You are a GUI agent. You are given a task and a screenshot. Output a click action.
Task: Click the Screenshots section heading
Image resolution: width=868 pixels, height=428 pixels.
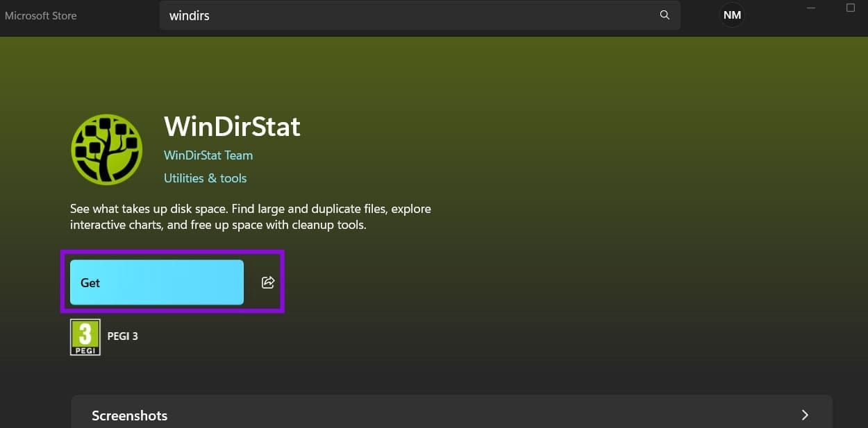click(x=130, y=416)
